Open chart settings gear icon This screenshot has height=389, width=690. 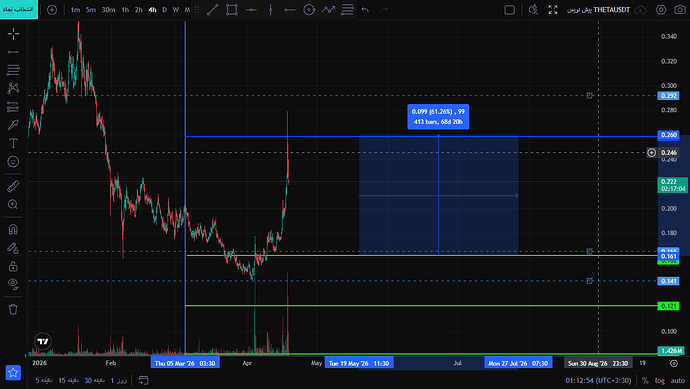[x=661, y=10]
